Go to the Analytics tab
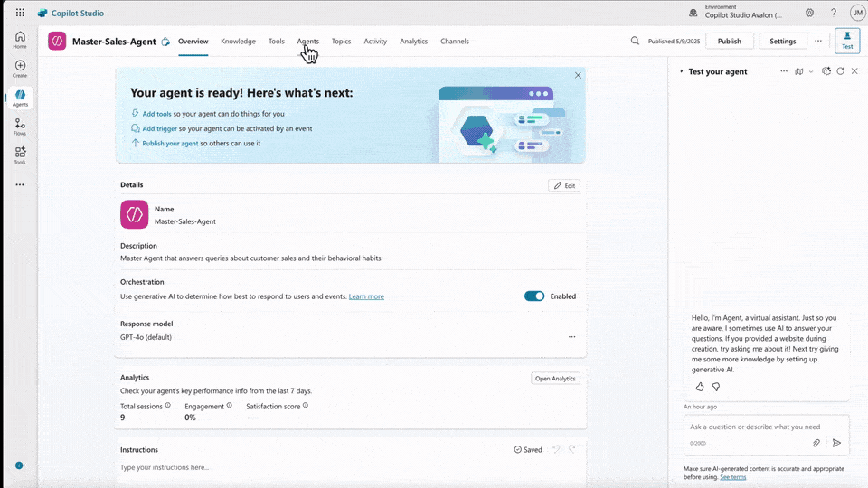Viewport: 868px width, 488px height. (x=413, y=42)
